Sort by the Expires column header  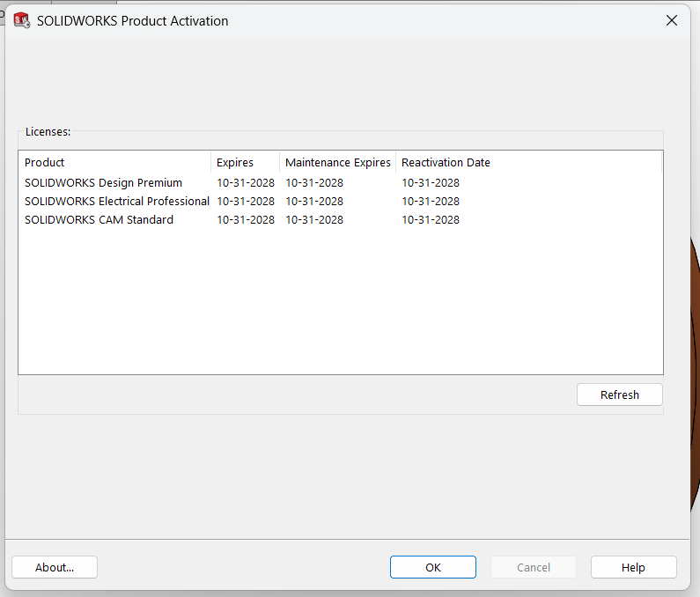(245, 163)
